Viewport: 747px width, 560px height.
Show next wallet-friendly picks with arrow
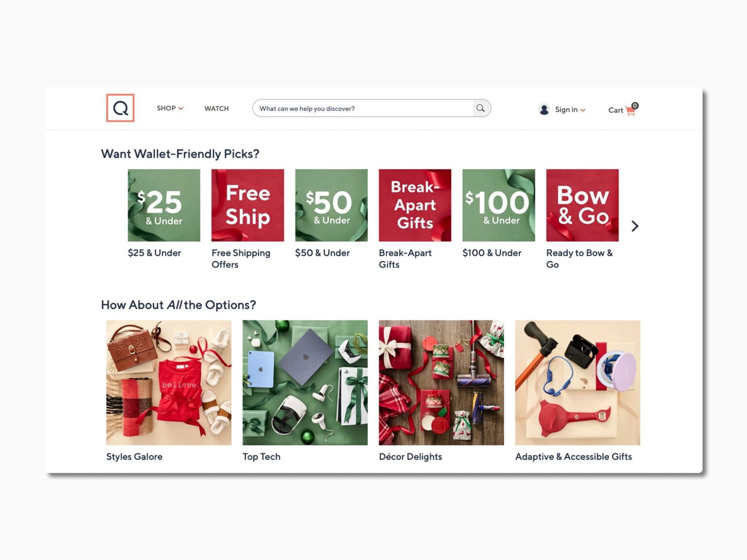[x=635, y=226]
